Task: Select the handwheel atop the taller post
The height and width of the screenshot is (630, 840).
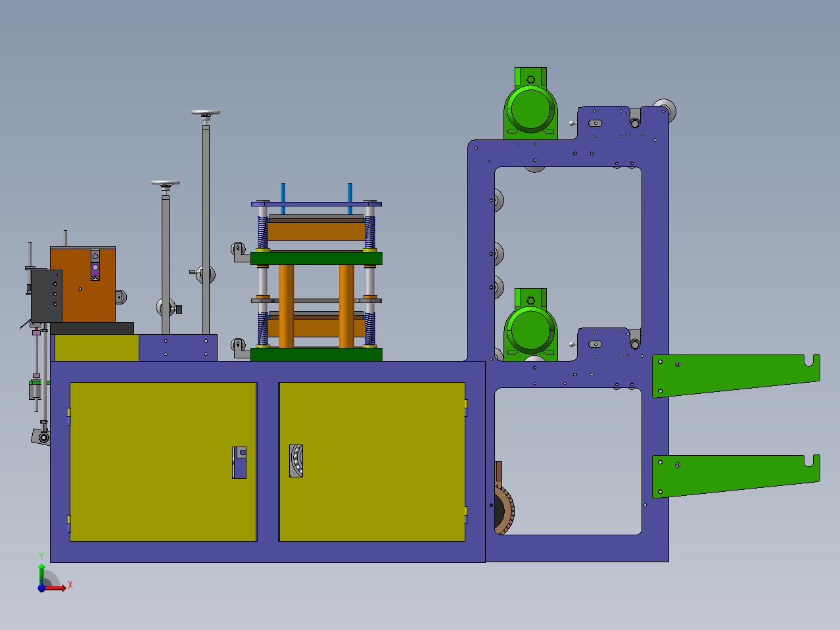Action: pos(206,113)
